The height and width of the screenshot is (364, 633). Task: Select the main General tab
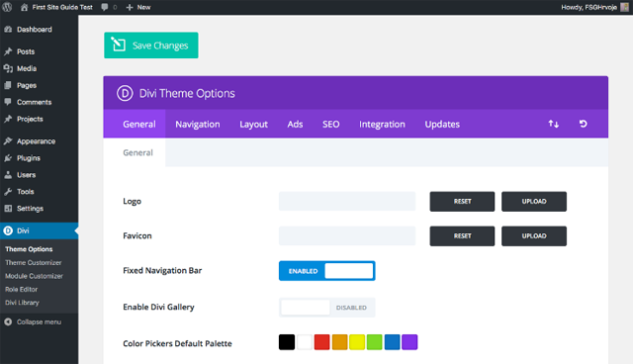135,124
